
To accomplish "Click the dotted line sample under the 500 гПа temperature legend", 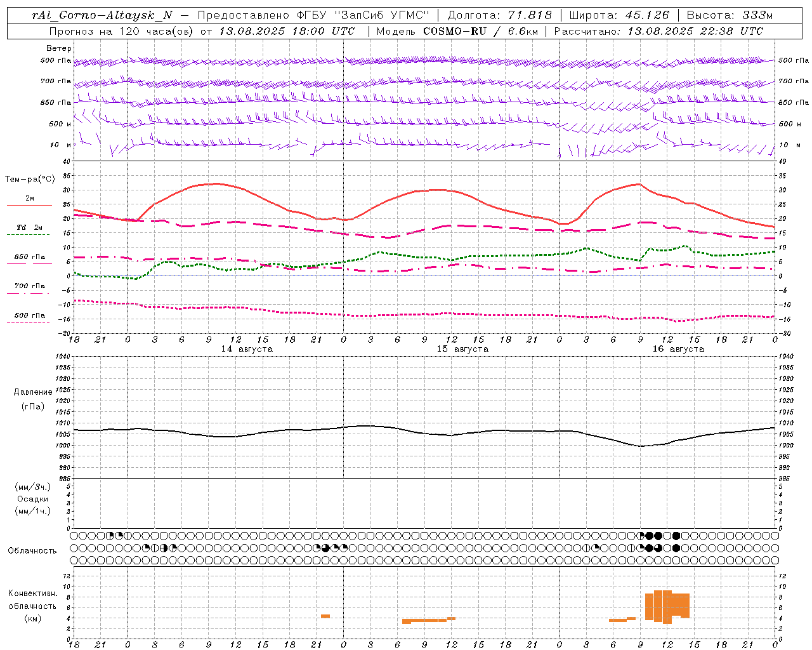I will click(28, 322).
